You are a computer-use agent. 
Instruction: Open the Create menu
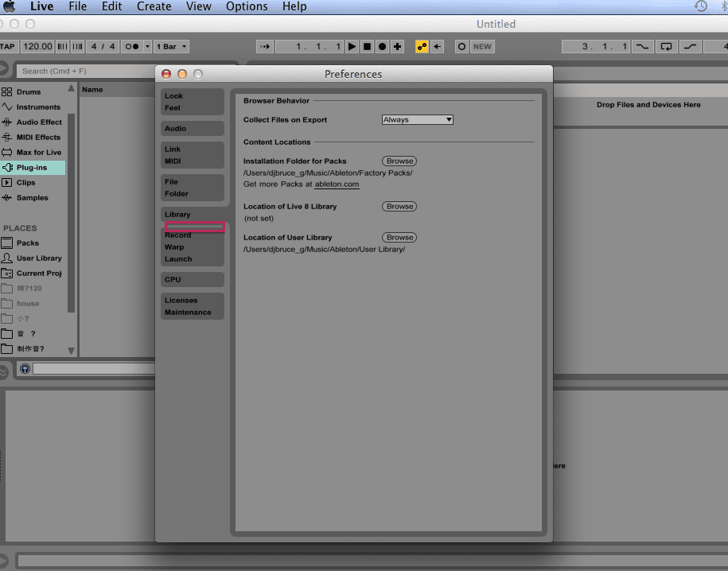point(154,6)
